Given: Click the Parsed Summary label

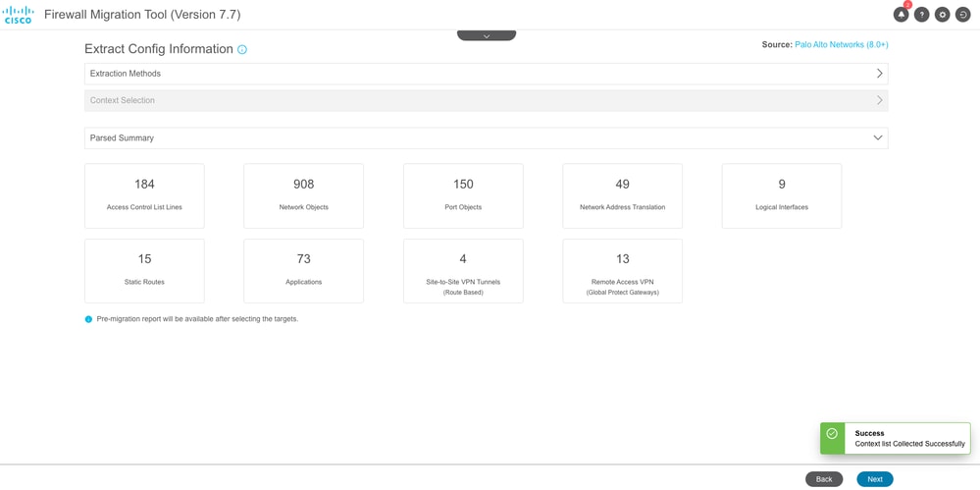Looking at the screenshot, I should pos(122,137).
